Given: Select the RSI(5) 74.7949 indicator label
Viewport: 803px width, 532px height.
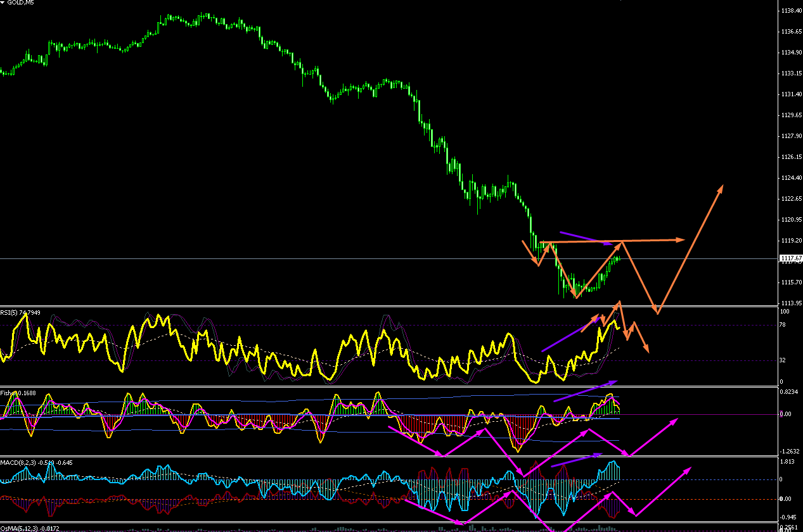Looking at the screenshot, I should tap(21, 312).
